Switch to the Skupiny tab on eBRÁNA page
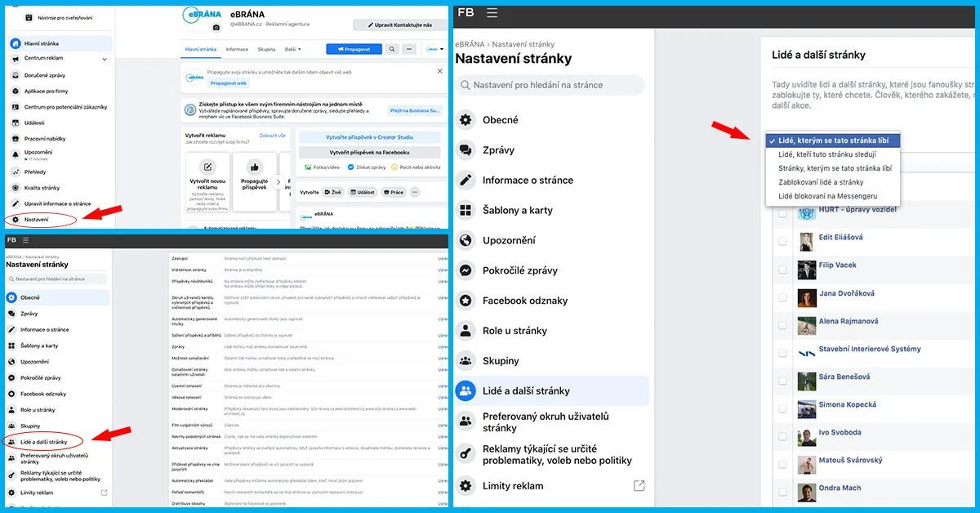 click(266, 49)
